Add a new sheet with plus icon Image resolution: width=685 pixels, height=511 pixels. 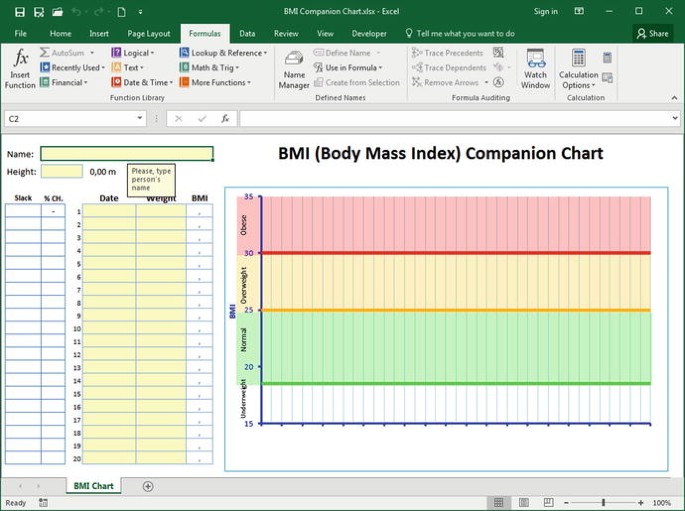click(x=148, y=486)
